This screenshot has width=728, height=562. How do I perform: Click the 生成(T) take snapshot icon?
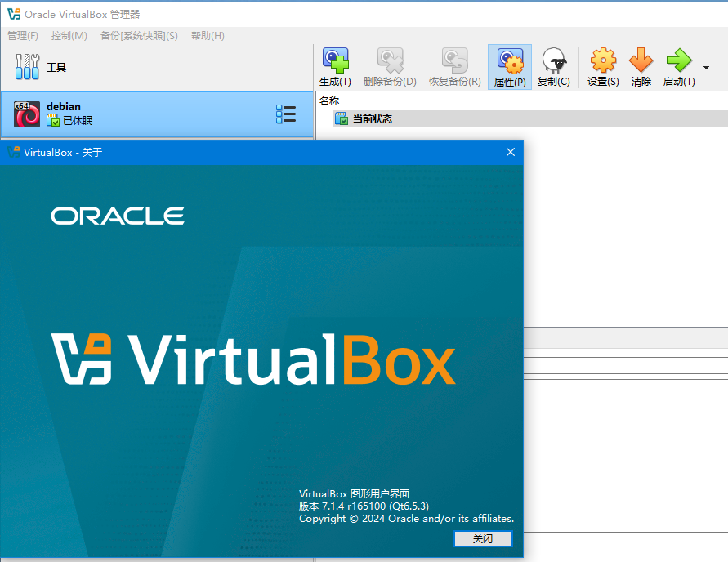coord(335,60)
